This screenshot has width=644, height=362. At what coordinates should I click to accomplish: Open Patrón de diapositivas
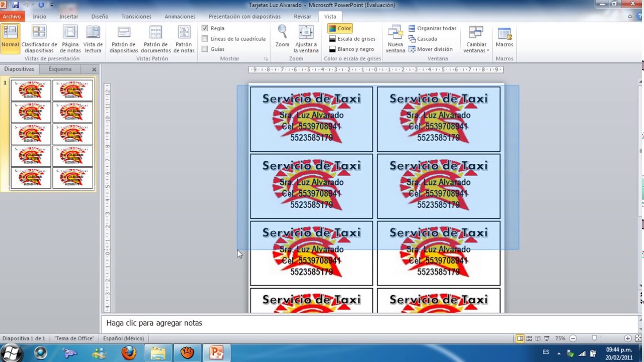[x=124, y=39]
